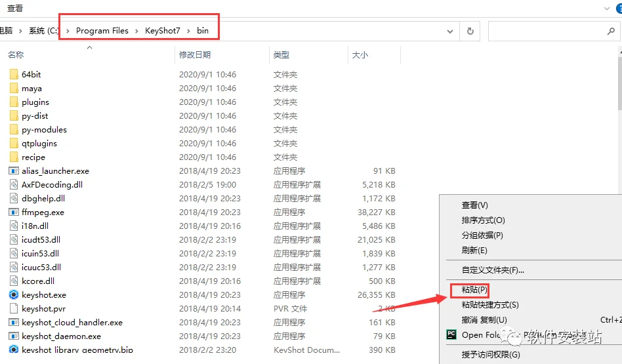
Task: Choose 粘贴(P) from the context menu
Action: pos(474,289)
